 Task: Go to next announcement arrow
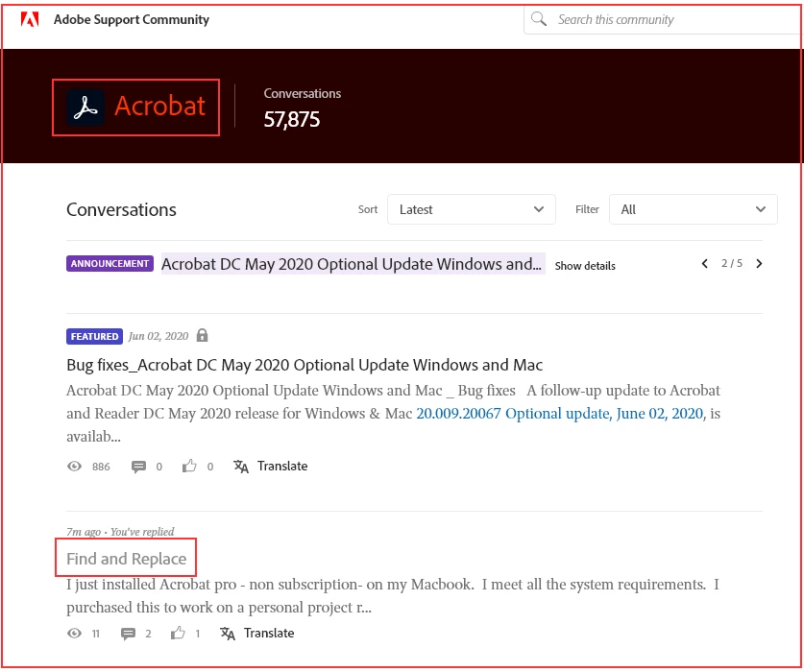759,263
